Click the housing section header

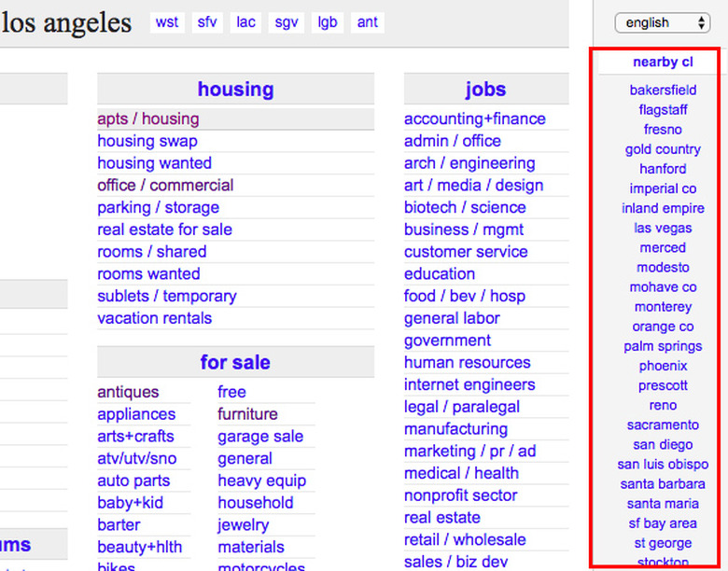(235, 90)
